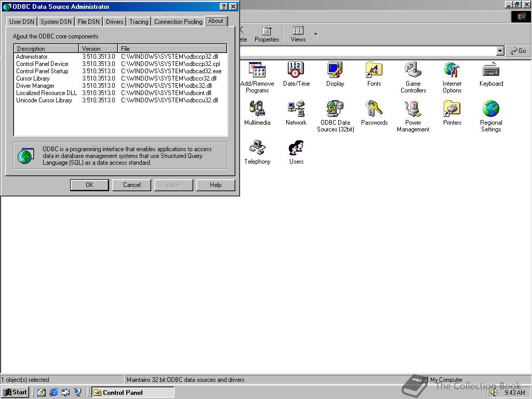
Task: Open the Drivers tab
Action: (x=115, y=22)
